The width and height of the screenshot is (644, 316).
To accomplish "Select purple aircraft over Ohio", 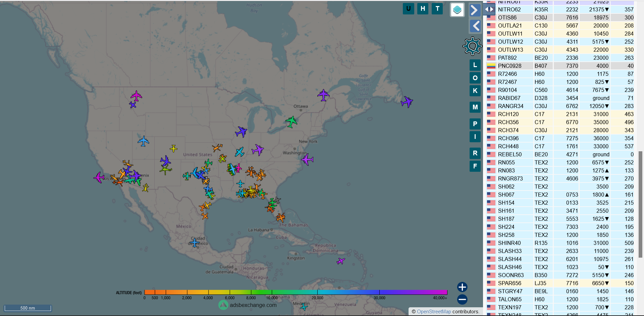I will [258, 150].
